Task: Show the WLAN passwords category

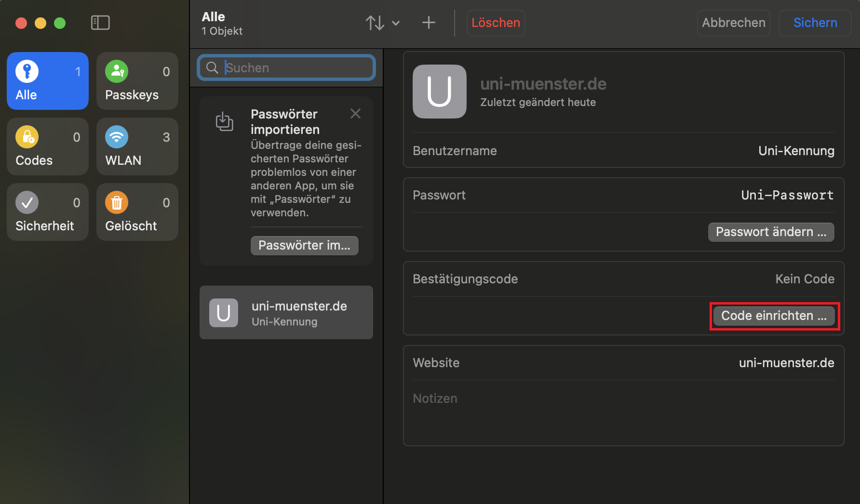Action: coord(137,146)
